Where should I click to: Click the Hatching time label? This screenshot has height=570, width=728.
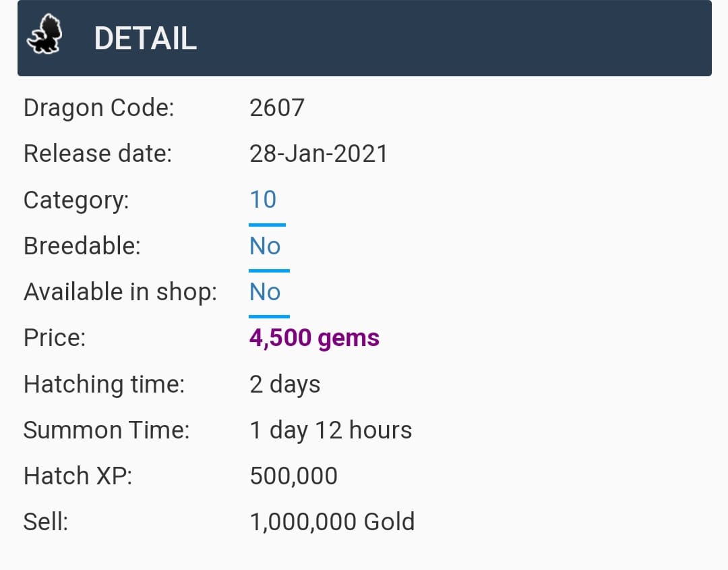(x=104, y=384)
